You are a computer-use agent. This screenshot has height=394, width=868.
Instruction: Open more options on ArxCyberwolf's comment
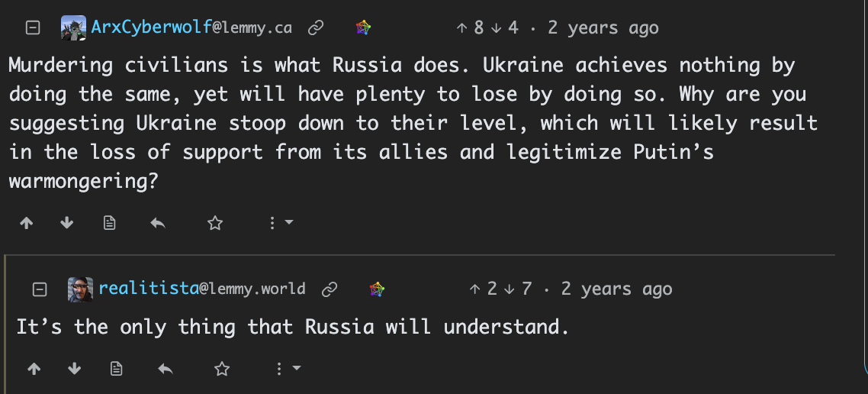pos(281,223)
